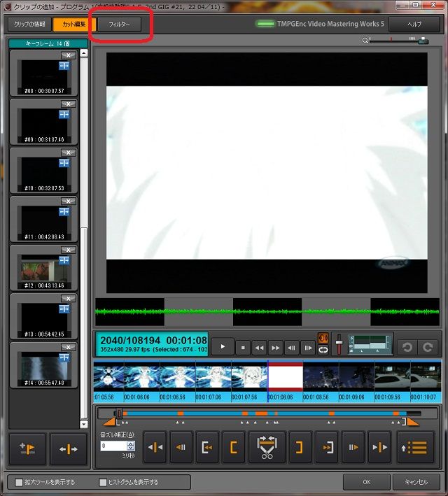Start playback with the play button
The image size is (448, 496).
pyautogui.click(x=223, y=347)
